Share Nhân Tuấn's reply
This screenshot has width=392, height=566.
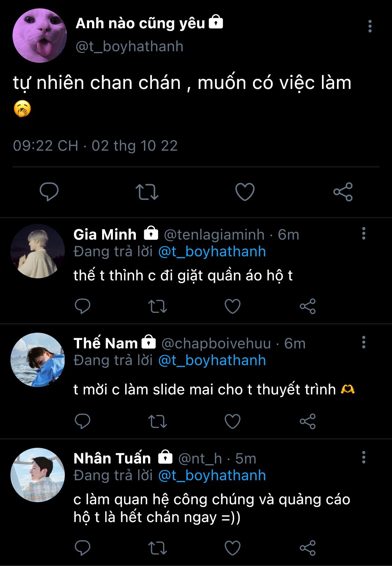coord(308,548)
